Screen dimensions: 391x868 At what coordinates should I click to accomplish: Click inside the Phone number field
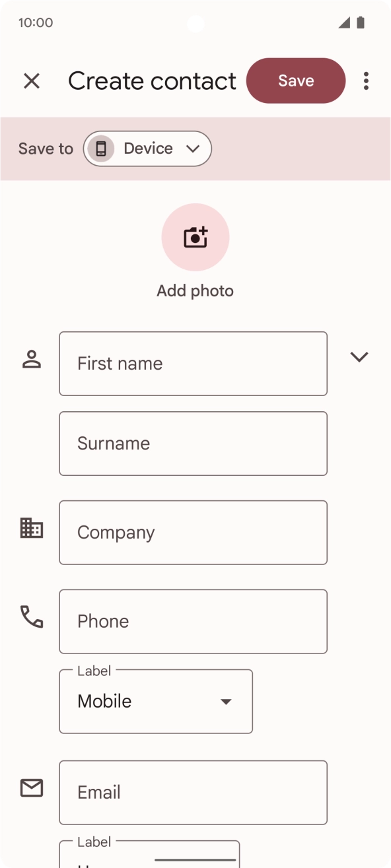[x=193, y=621]
